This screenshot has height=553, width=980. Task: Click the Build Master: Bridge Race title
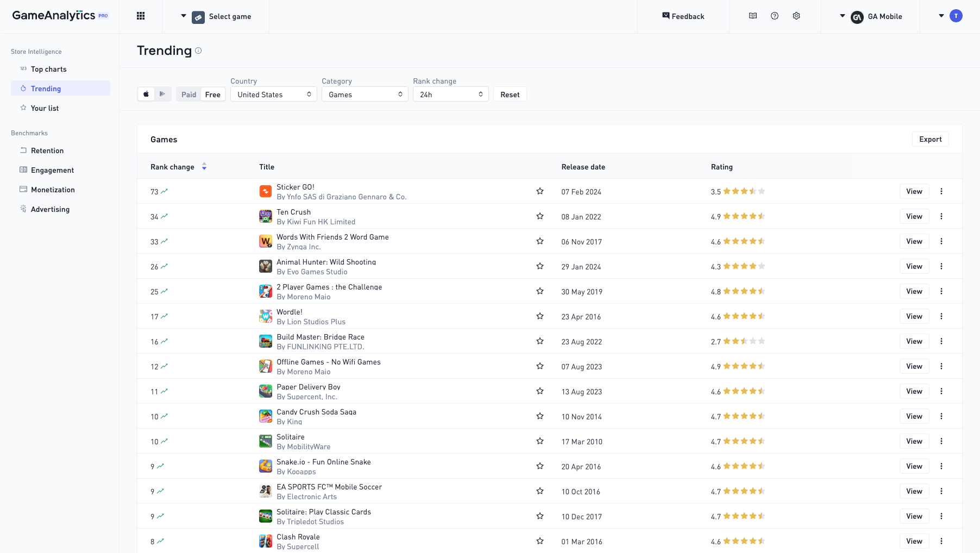(x=321, y=337)
